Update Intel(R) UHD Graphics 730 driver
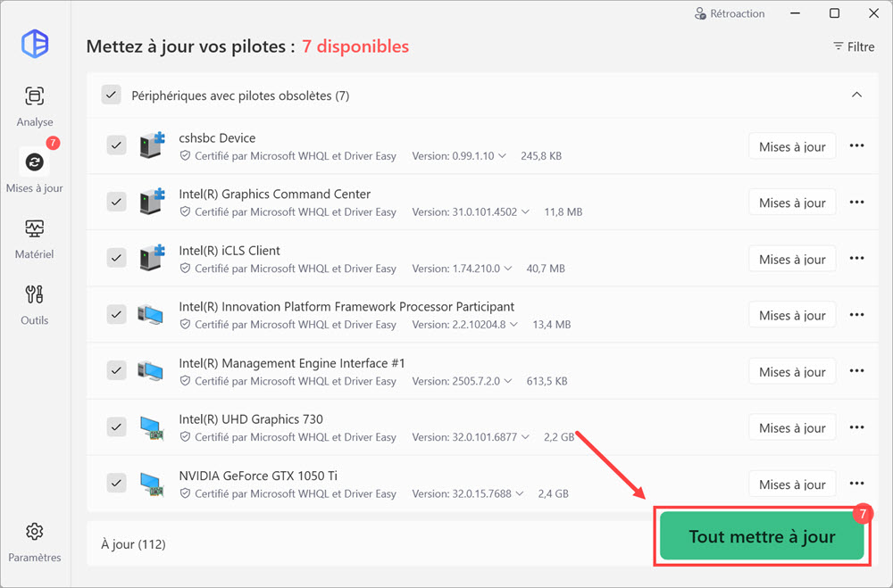The height and width of the screenshot is (588, 893). click(792, 428)
